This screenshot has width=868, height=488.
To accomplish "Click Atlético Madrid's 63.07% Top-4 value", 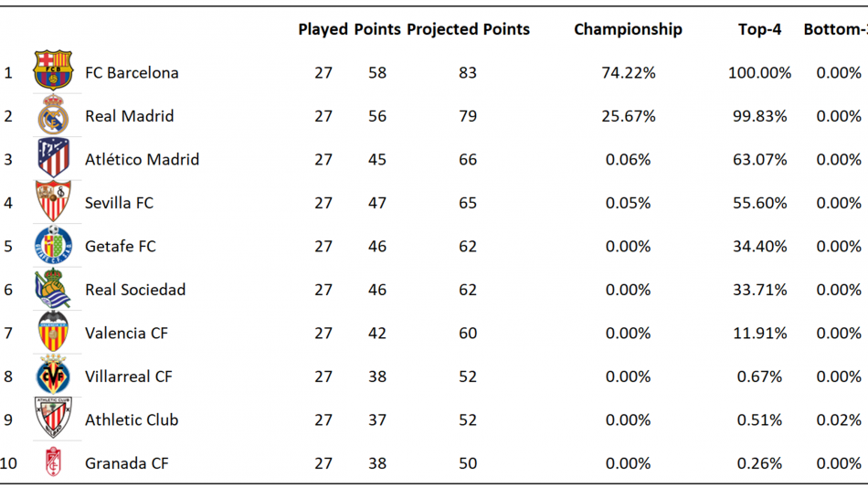I will (759, 160).
